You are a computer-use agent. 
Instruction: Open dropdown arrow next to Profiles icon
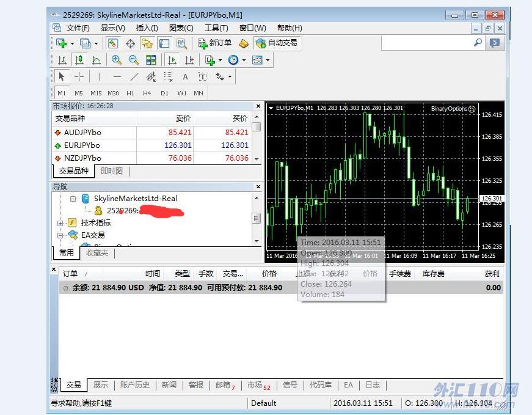96,43
